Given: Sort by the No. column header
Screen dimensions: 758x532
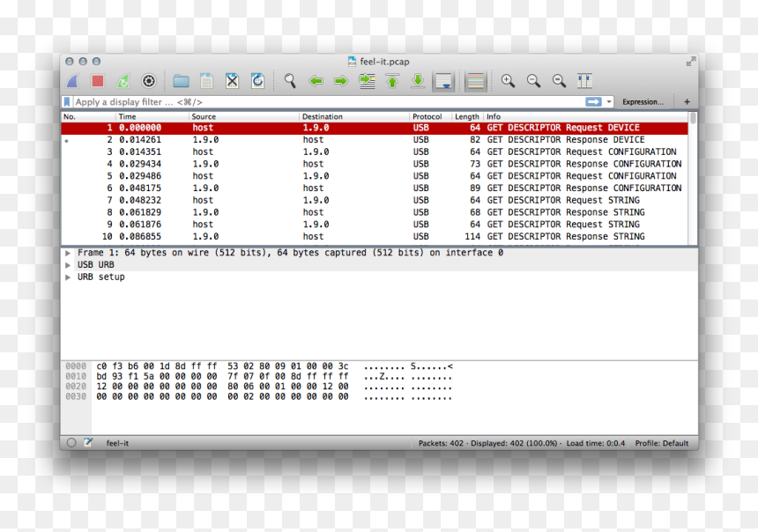Looking at the screenshot, I should point(88,116).
